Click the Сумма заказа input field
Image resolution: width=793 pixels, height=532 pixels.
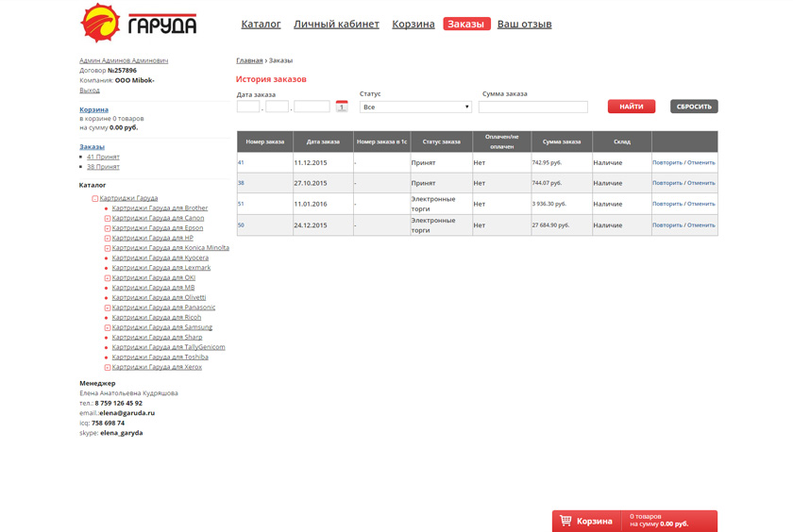[x=533, y=108]
